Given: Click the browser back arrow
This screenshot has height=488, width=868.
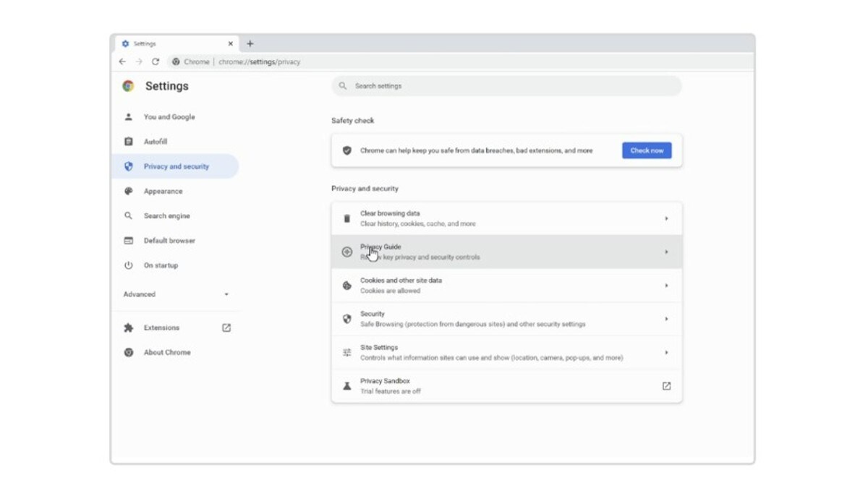Looking at the screenshot, I should (122, 62).
